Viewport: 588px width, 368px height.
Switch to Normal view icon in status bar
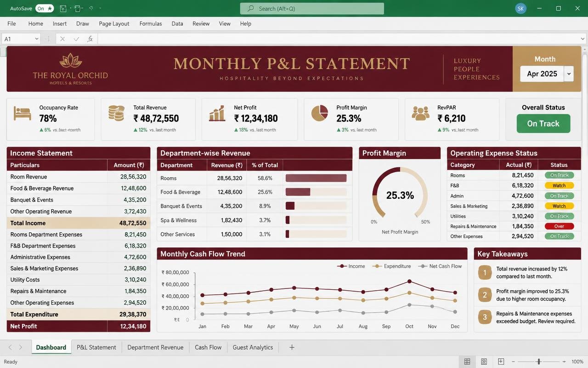coord(467,362)
